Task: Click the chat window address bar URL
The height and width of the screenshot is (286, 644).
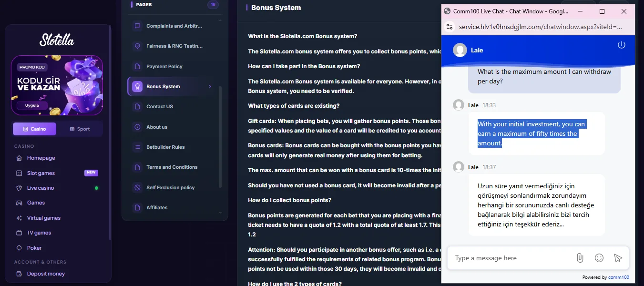Action: click(540, 27)
